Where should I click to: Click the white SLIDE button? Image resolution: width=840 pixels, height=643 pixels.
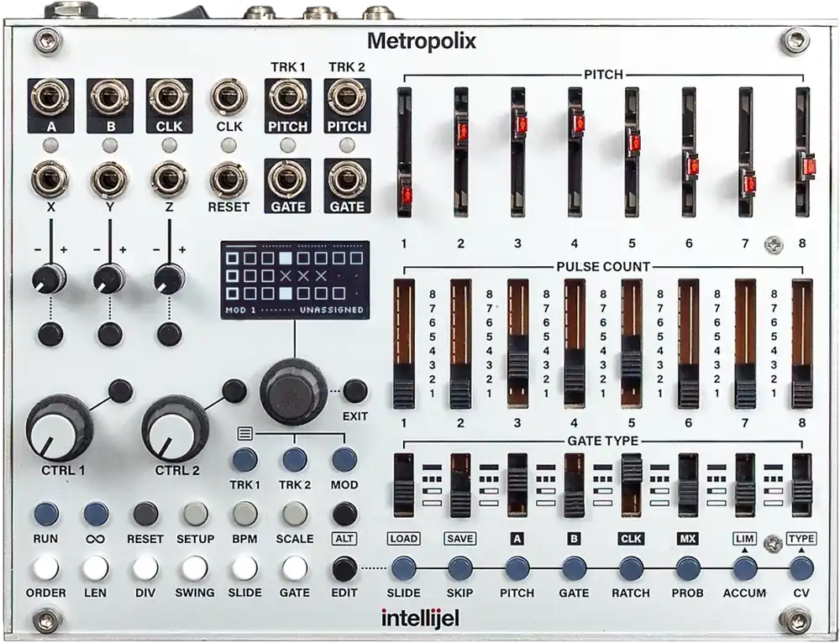(244, 568)
